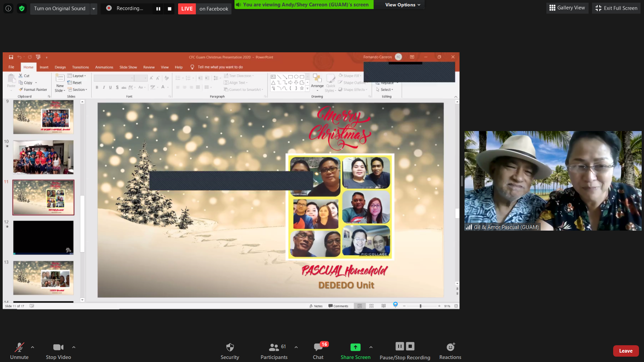Click the PowerPoint zoom slider handle
The image size is (644, 362).
click(420, 306)
